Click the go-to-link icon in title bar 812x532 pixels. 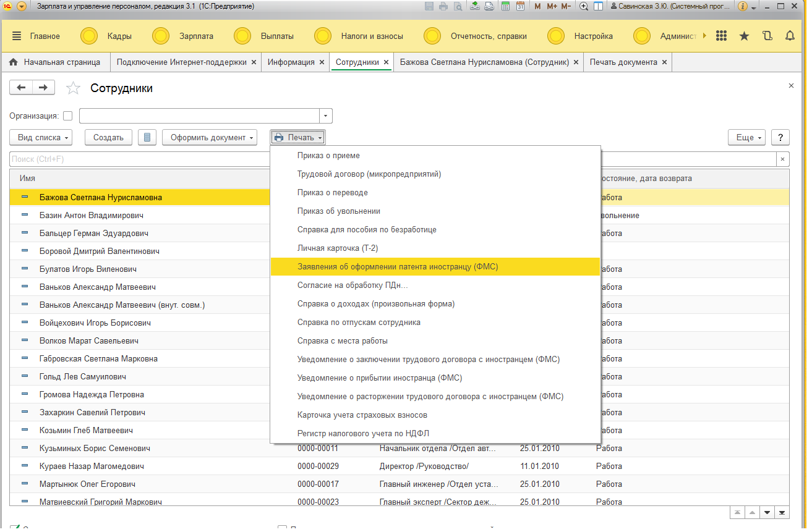[x=489, y=6]
